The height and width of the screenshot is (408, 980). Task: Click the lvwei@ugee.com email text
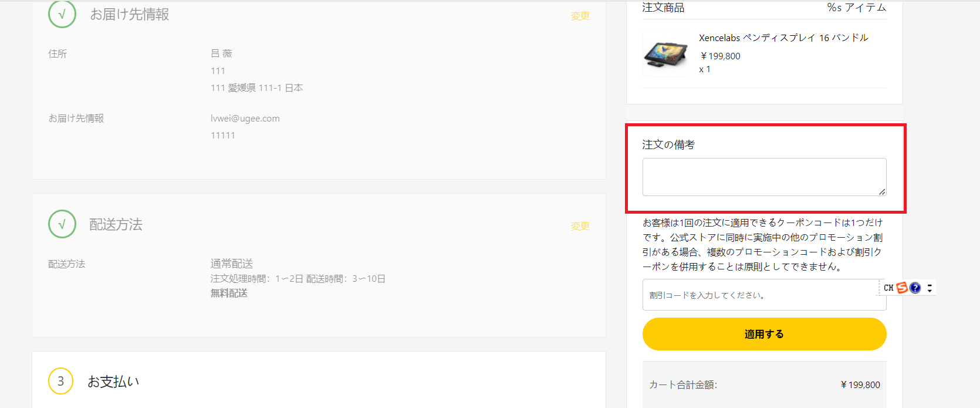(245, 118)
